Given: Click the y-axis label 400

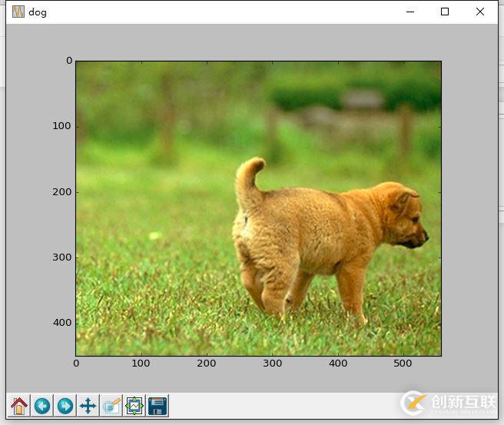Looking at the screenshot, I should point(62,323).
